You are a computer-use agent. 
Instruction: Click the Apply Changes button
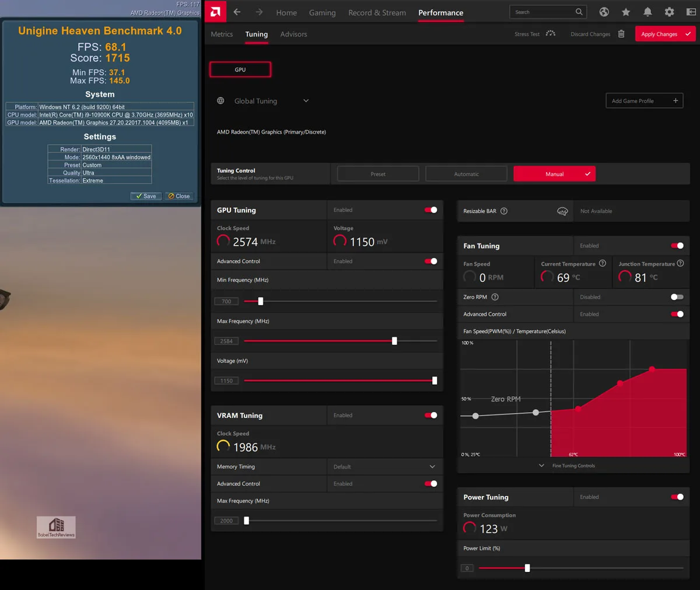point(666,34)
